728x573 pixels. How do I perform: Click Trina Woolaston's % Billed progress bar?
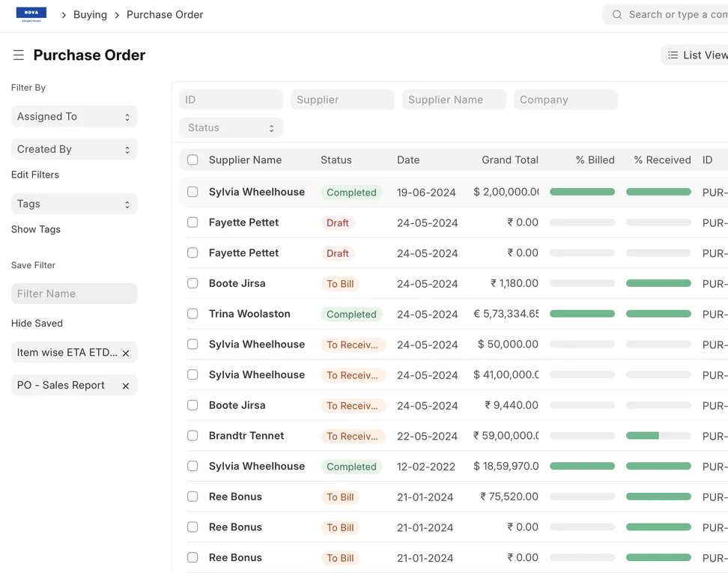582,314
